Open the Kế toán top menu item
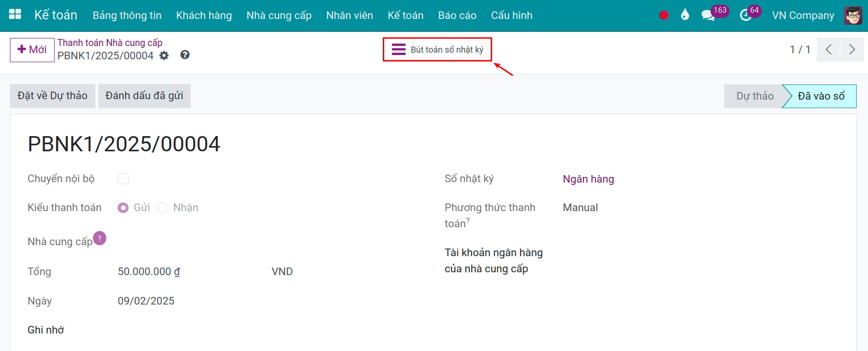868x351 pixels. pos(406,15)
